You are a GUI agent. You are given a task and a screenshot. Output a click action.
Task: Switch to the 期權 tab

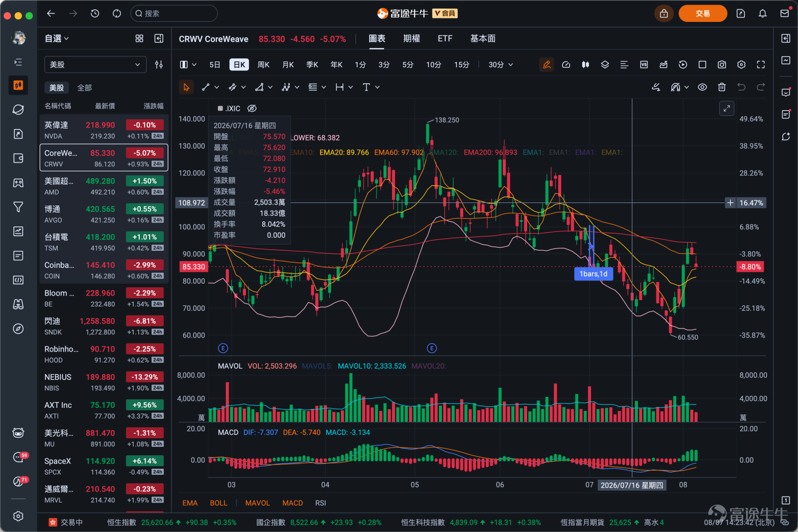click(x=411, y=38)
